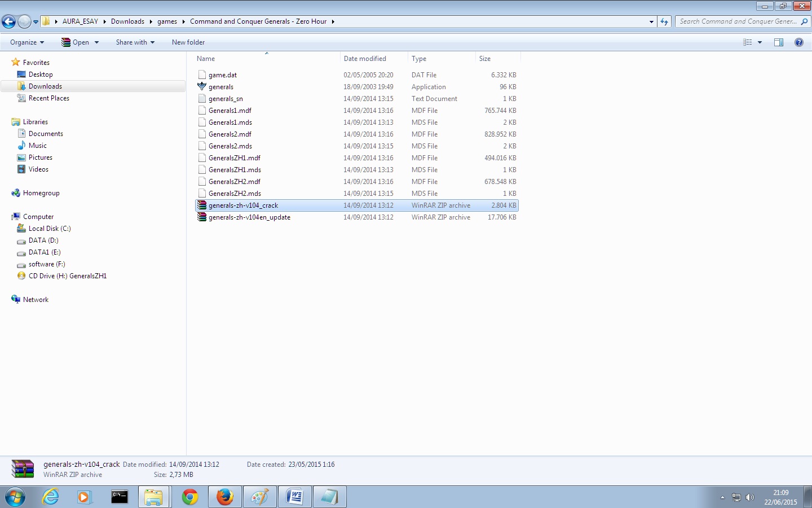Select the game.dat file
Image resolution: width=812 pixels, height=508 pixels.
223,75
